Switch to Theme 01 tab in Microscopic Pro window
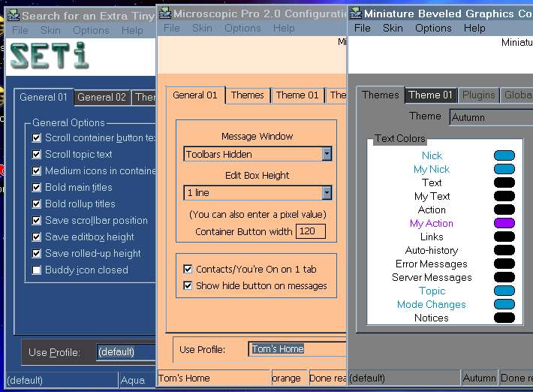 click(x=297, y=95)
